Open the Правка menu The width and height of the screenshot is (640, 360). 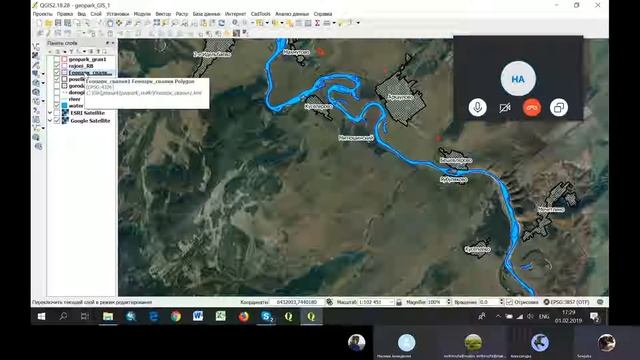point(64,14)
